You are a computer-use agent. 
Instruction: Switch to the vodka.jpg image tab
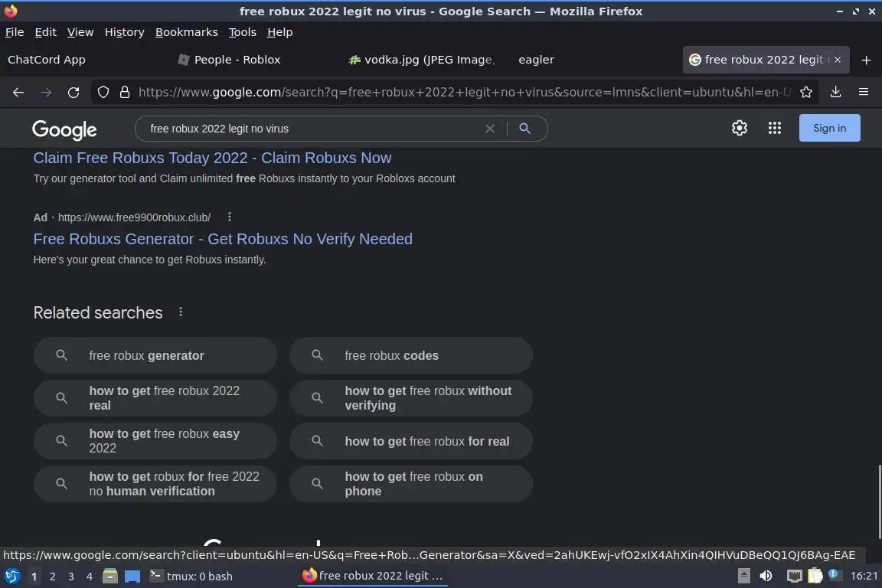coord(425,60)
